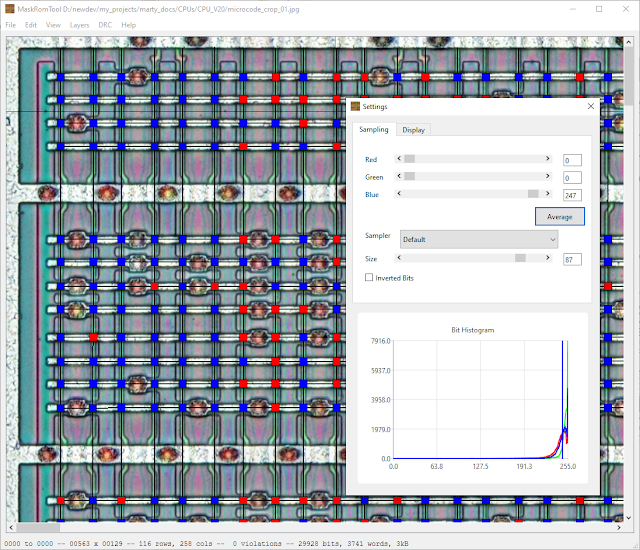Open the DRC menu
640x550 pixels.
105,25
